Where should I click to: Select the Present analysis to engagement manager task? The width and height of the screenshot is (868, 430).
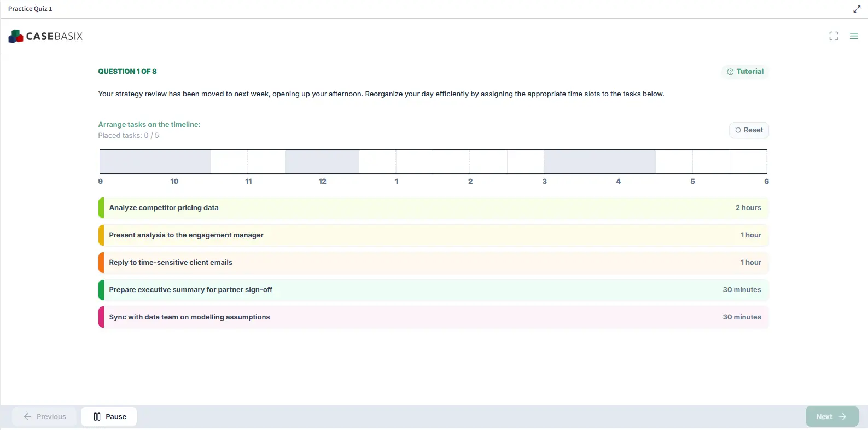[x=434, y=235]
